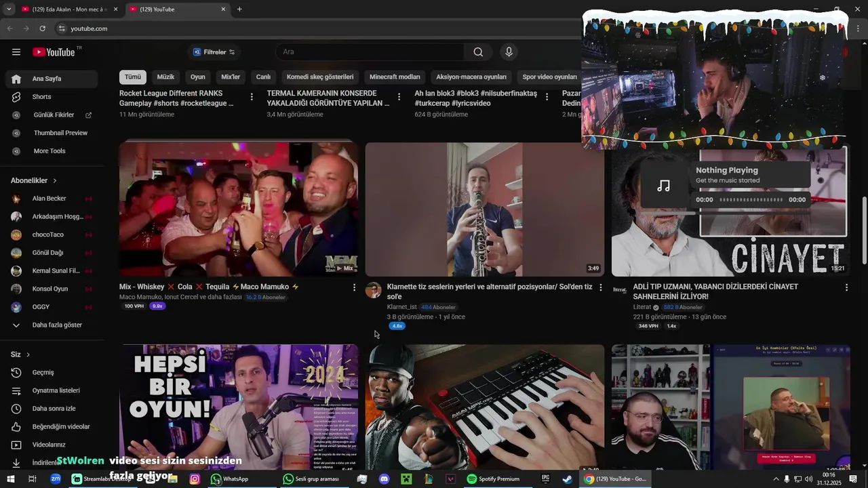Open Thumbnail Preview in sidebar
Image resolution: width=868 pixels, height=488 pixels.
pos(53,133)
